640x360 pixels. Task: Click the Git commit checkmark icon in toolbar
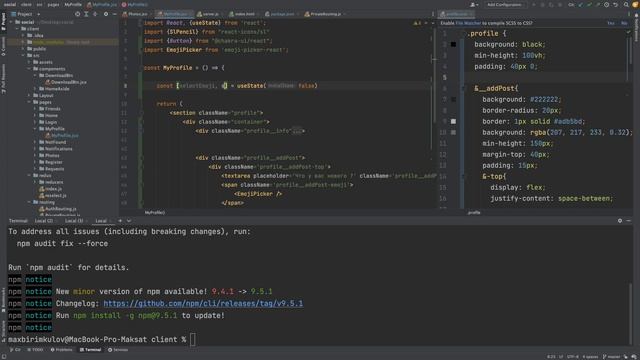(x=589, y=4)
